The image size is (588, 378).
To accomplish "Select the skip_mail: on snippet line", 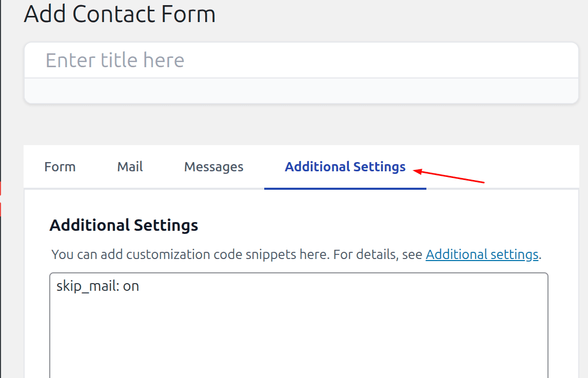I will point(97,286).
